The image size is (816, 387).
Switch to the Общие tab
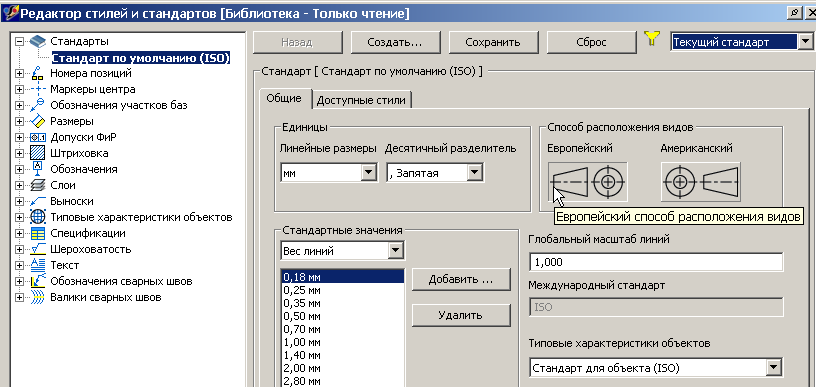point(284,98)
